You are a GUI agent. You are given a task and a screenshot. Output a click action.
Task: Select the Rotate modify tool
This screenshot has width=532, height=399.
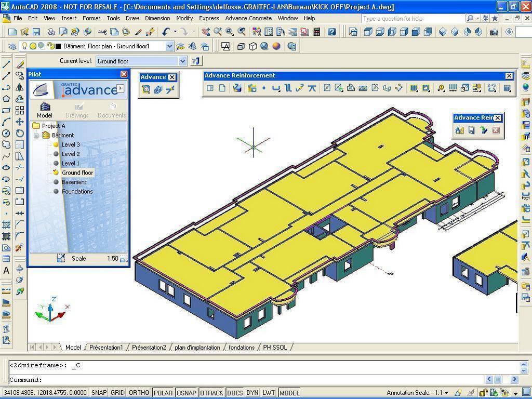pyautogui.click(x=20, y=134)
